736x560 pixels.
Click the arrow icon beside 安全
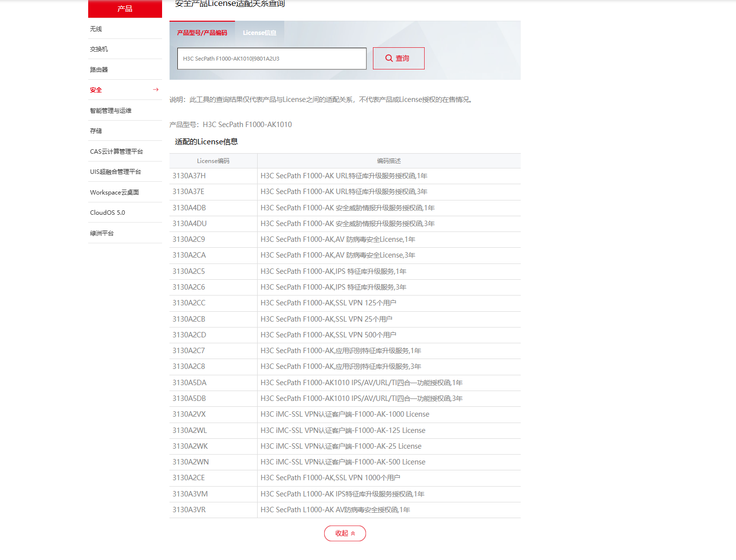tap(156, 90)
